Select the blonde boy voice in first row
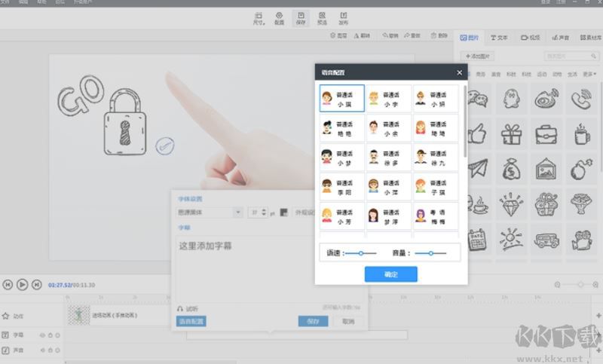Viewport: 603px width, 364px height. (389, 99)
